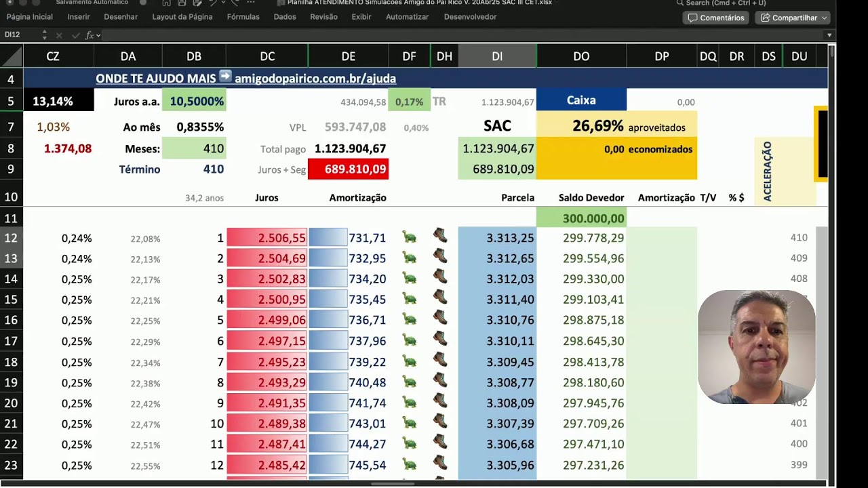
Task: Click the DI12 name box
Action: [19, 35]
